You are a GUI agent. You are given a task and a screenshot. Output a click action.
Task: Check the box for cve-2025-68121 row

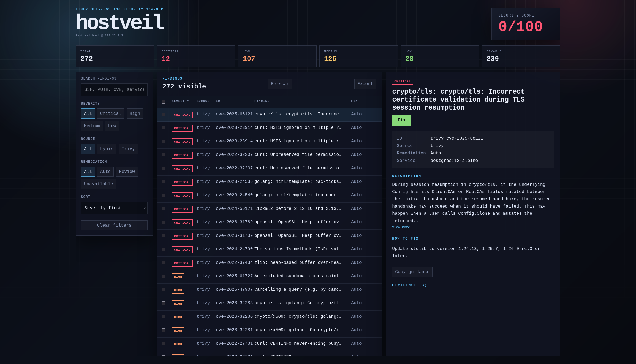pos(164,114)
